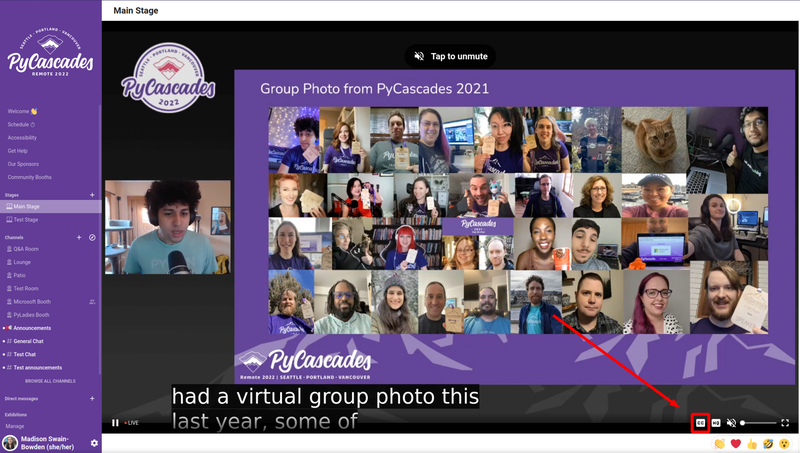Adjust the video volume slider
The width and height of the screenshot is (800, 453).
tap(758, 423)
